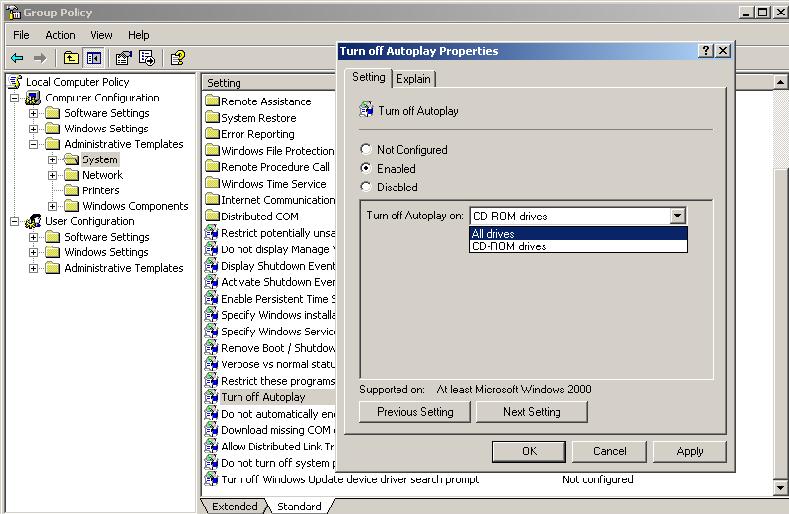Expand the Network tree node
The image size is (789, 514).
pyautogui.click(x=53, y=175)
